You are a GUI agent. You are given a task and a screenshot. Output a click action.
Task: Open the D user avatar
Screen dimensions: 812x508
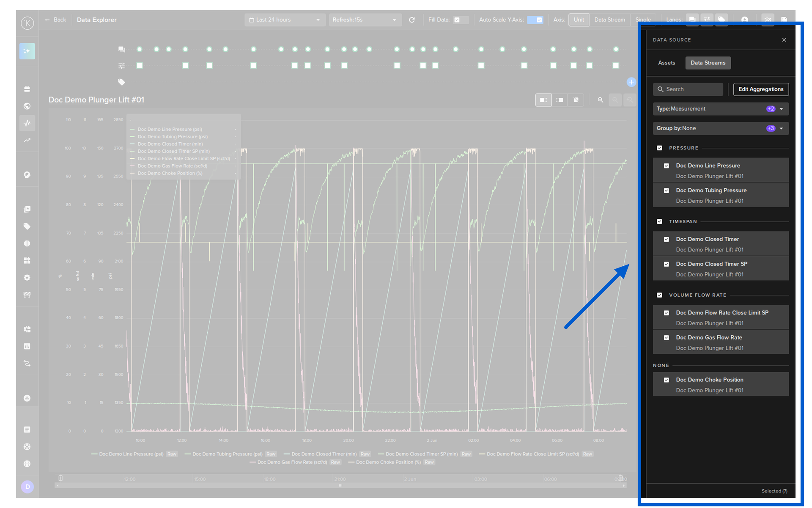tap(27, 487)
